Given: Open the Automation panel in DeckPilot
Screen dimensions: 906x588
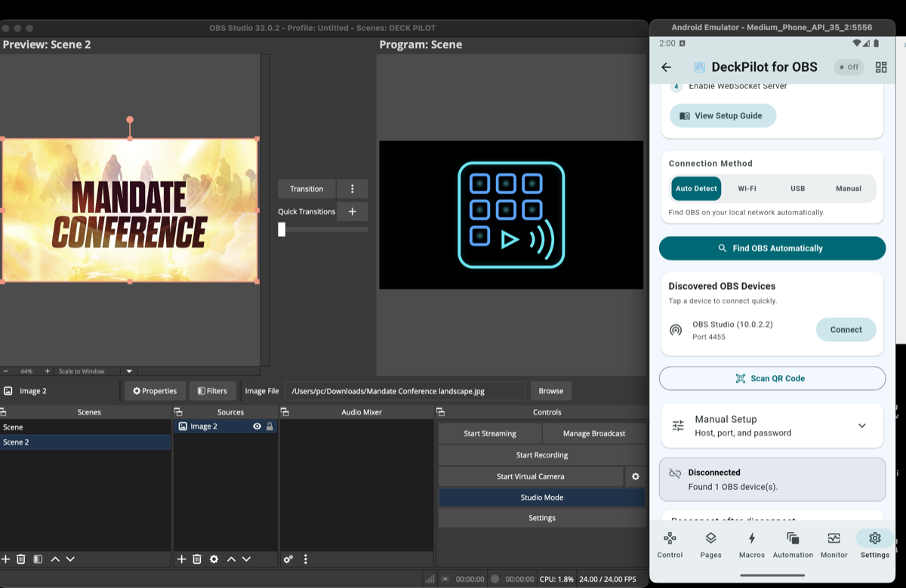Looking at the screenshot, I should pyautogui.click(x=793, y=544).
